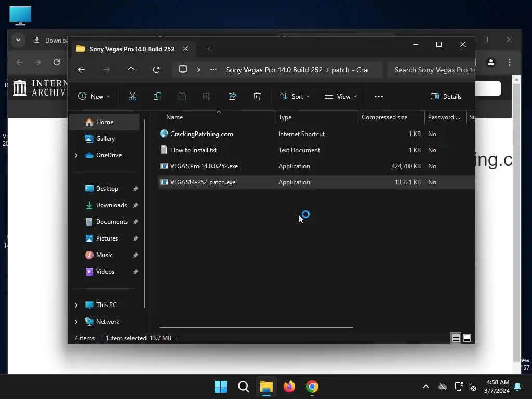
Task: Open Chrome three-dot menu
Action: (x=509, y=62)
